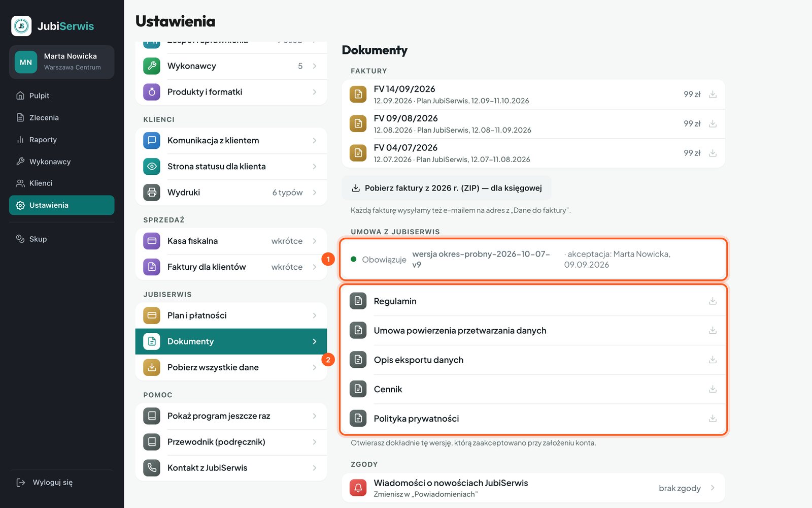Select the Dokumenty settings row

tap(231, 341)
